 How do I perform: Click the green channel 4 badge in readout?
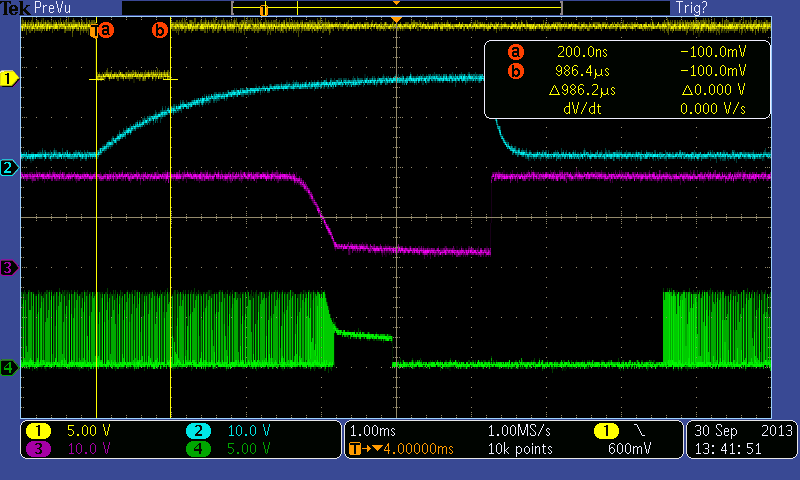[198, 449]
